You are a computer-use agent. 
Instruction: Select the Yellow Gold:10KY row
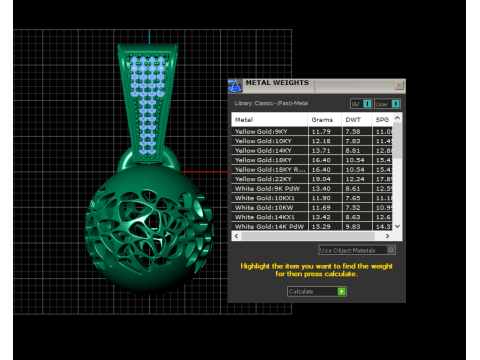312,141
